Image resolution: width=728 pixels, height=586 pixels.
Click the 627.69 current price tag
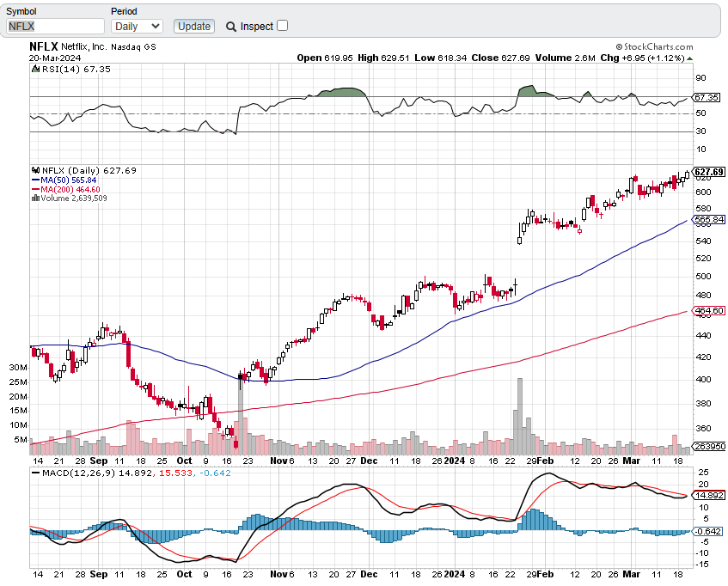(707, 171)
